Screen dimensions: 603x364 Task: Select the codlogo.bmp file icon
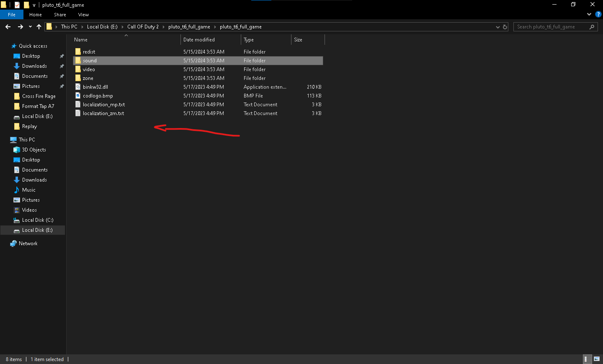click(x=78, y=96)
